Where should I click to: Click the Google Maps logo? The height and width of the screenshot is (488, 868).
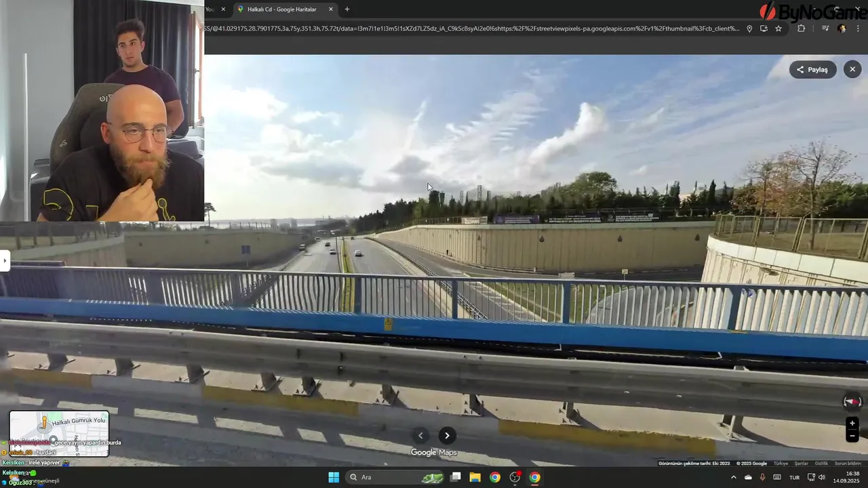click(434, 453)
